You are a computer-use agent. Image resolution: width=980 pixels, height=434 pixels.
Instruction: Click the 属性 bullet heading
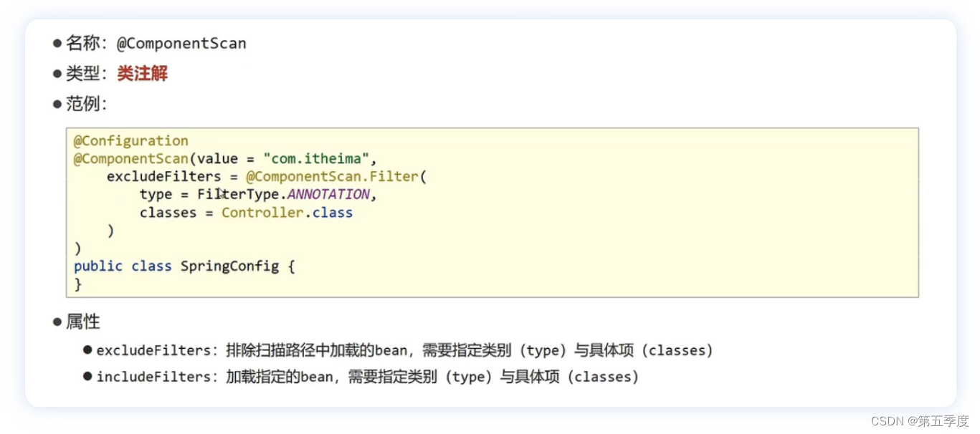pyautogui.click(x=83, y=322)
